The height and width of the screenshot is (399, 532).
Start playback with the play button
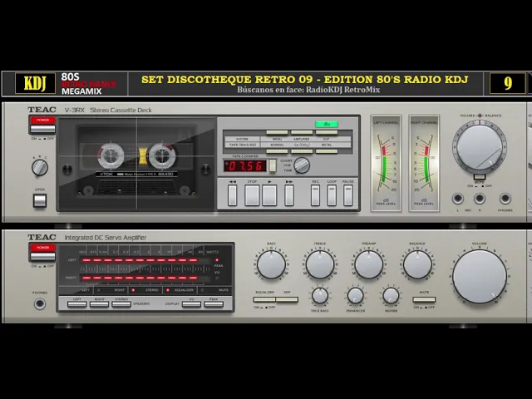pos(269,195)
